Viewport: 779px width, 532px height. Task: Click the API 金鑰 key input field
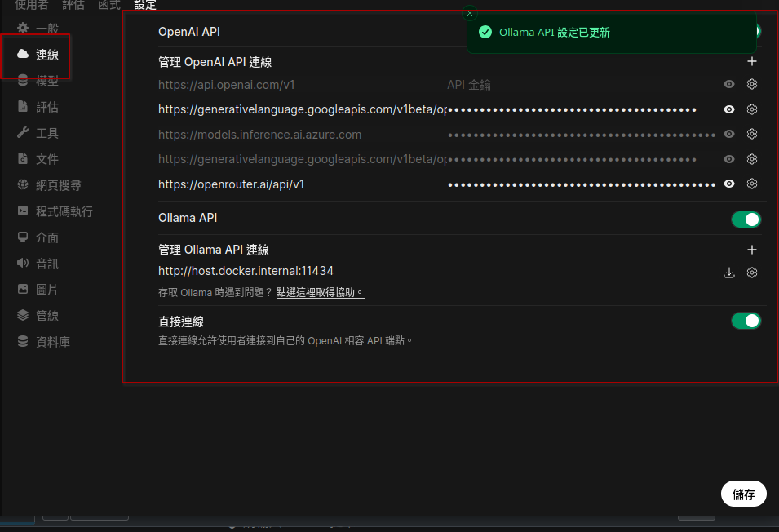pyautogui.click(x=582, y=85)
